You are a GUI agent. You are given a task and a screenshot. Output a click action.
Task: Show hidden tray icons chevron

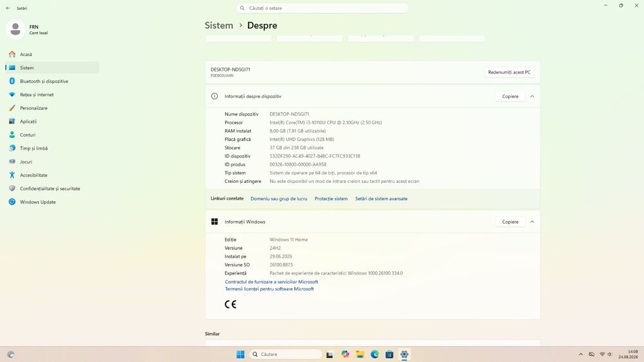581,354
